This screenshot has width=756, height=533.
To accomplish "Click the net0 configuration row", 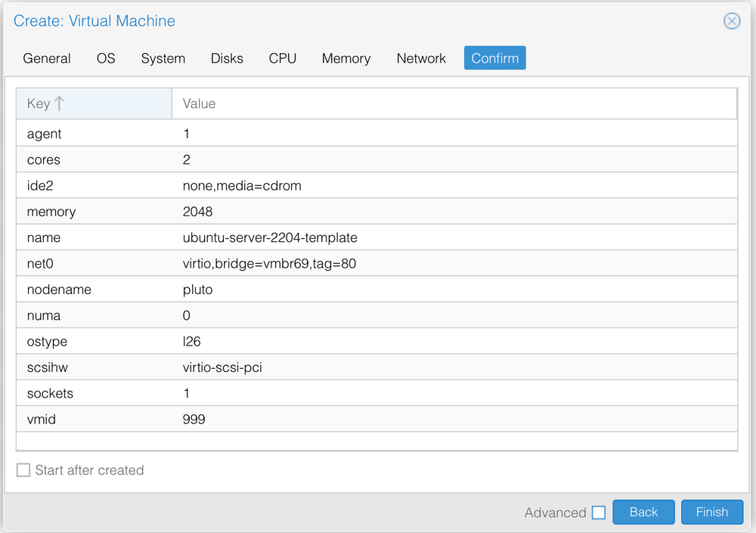I will [302, 263].
